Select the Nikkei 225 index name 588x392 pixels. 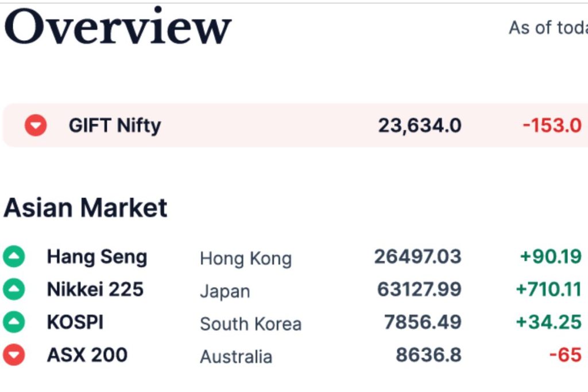[95, 289]
